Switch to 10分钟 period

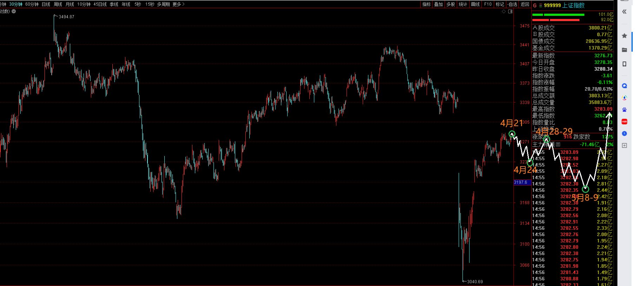(x=84, y=4)
